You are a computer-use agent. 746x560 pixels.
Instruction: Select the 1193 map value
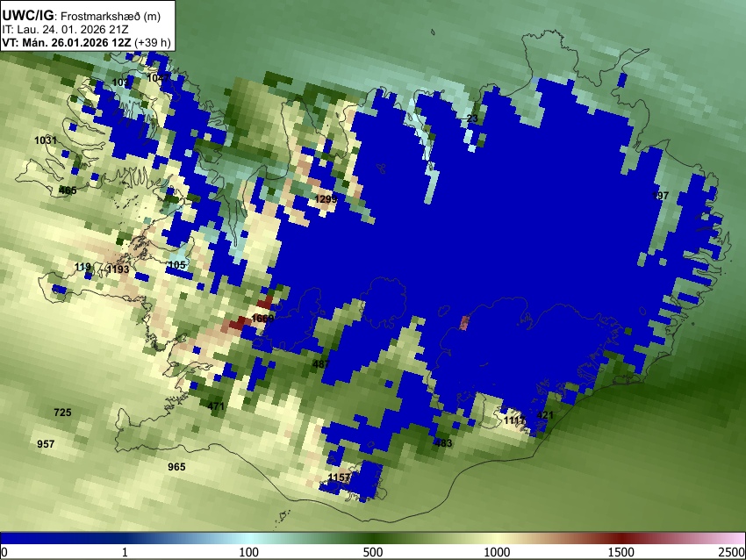click(x=118, y=269)
